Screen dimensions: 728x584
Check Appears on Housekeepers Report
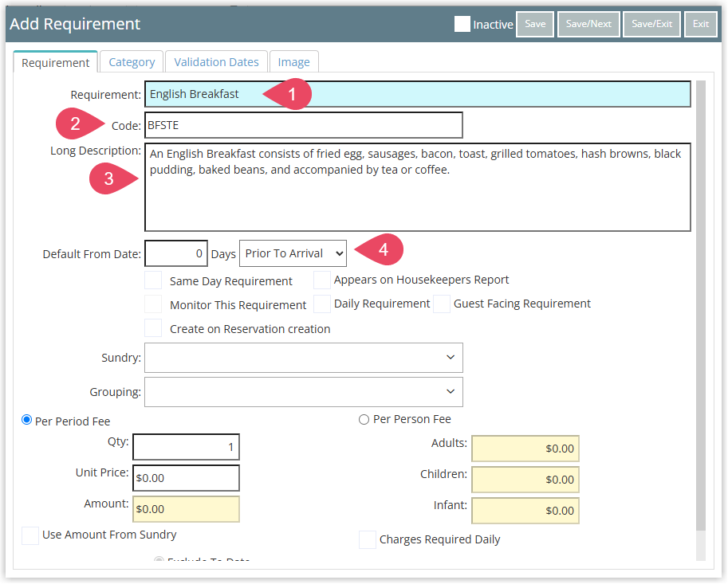click(322, 280)
